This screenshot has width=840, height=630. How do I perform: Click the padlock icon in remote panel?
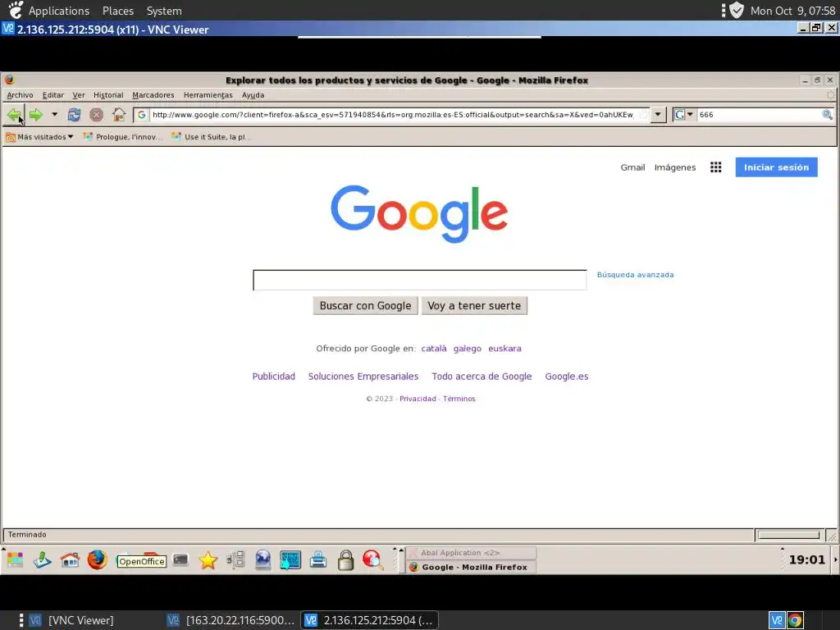click(x=345, y=559)
